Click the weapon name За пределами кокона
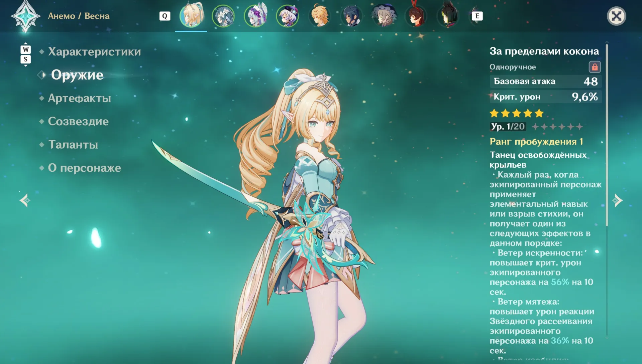 [x=544, y=51]
